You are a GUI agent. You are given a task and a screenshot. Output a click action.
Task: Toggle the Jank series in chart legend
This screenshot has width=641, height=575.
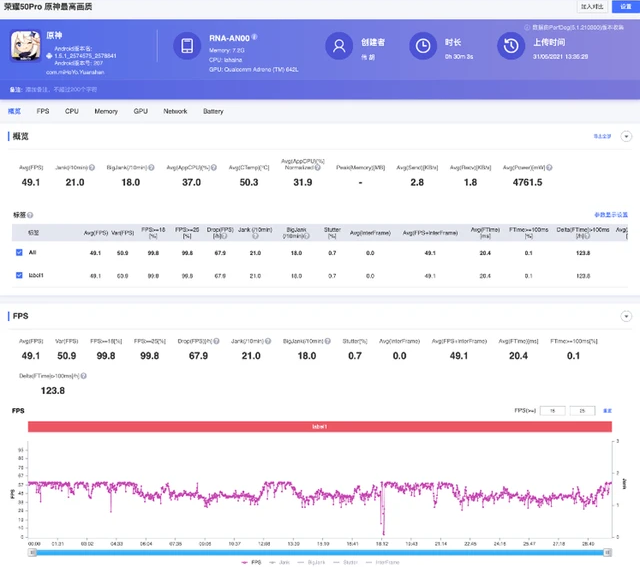click(276, 564)
